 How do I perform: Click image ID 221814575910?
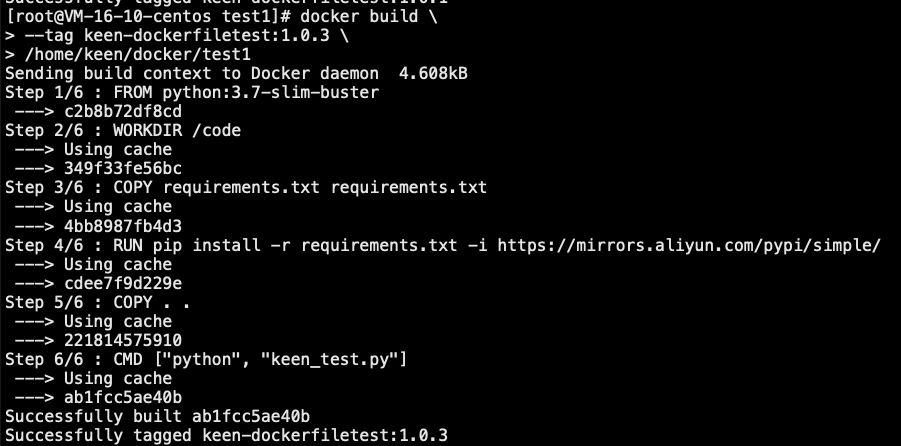123,340
